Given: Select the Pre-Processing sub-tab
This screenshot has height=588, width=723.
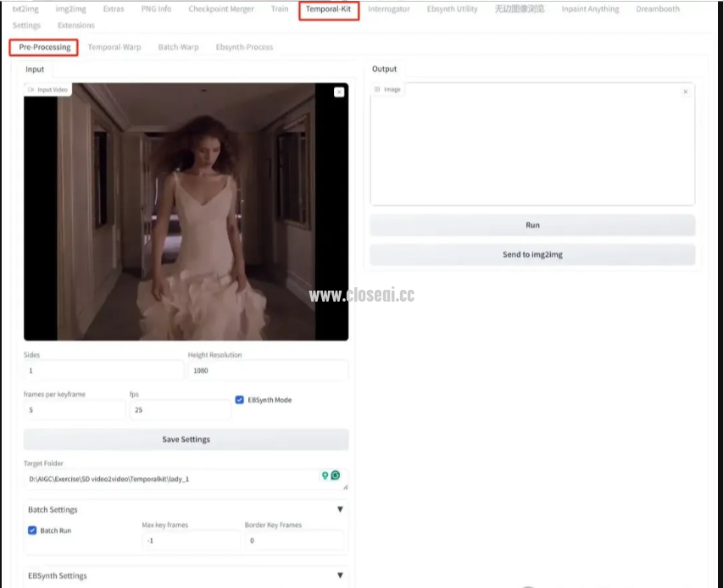Looking at the screenshot, I should pyautogui.click(x=45, y=47).
